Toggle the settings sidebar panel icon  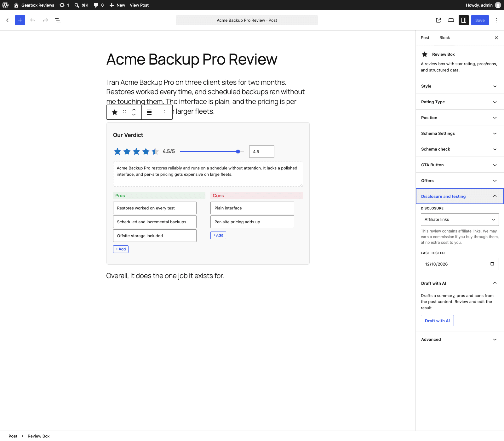coord(464,20)
